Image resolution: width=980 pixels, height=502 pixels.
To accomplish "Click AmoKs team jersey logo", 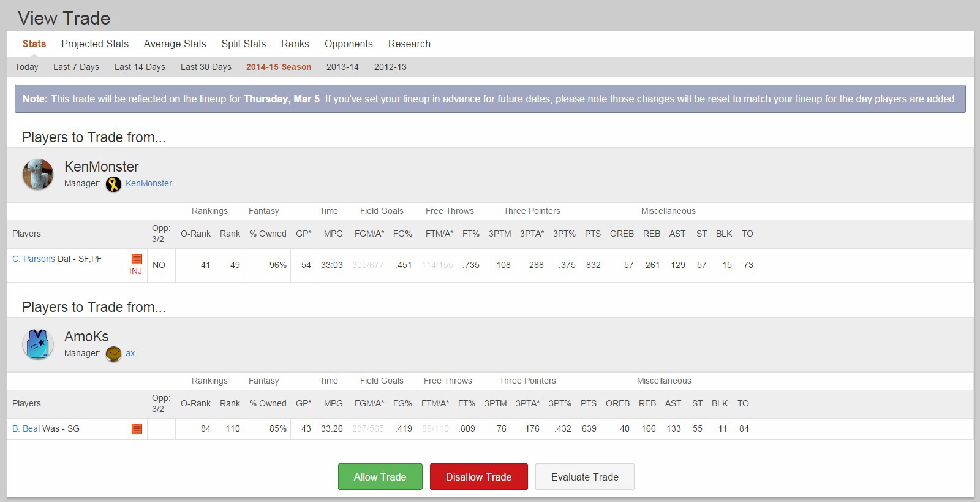I will coord(38,344).
